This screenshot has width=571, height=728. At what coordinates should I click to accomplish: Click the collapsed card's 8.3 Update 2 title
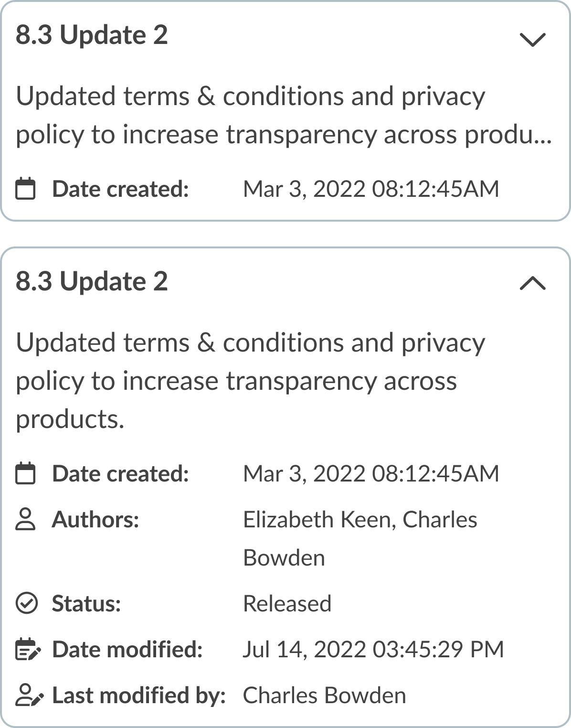[x=92, y=35]
